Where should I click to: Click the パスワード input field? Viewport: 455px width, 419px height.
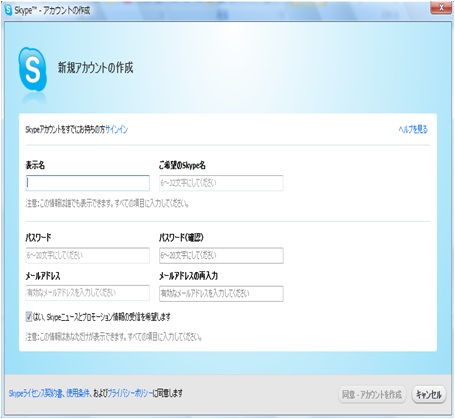(88, 256)
